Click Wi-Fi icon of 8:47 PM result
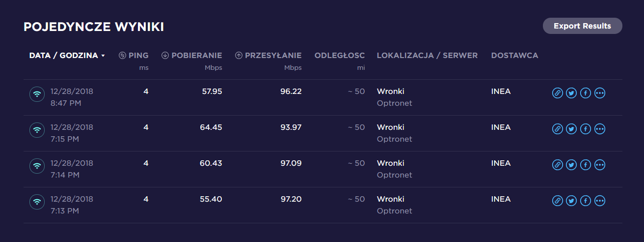Image resolution: width=644 pixels, height=242 pixels. pos(37,94)
